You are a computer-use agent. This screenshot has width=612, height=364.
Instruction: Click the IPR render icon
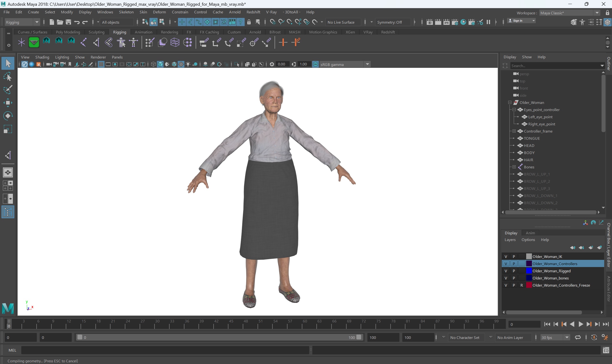pyautogui.click(x=446, y=22)
